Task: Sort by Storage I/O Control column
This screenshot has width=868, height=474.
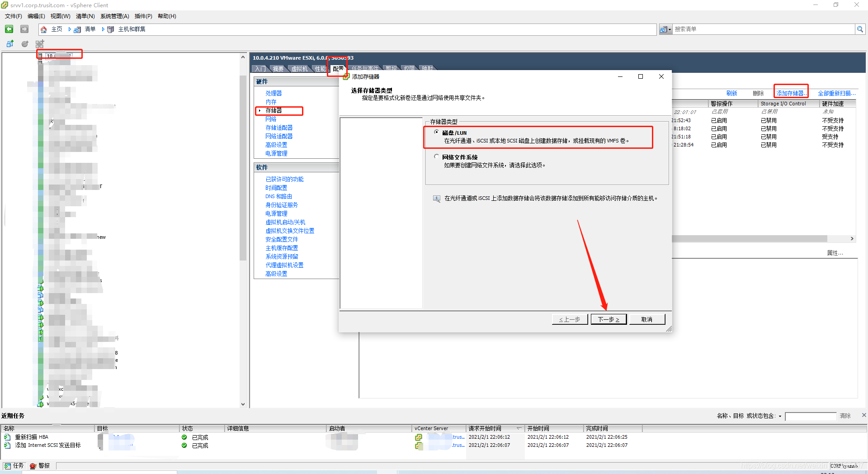Action: point(789,104)
